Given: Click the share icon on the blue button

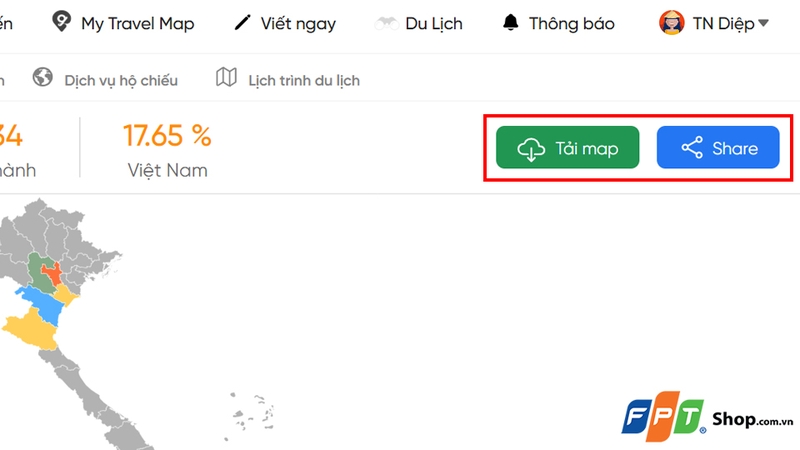Looking at the screenshot, I should [x=692, y=149].
